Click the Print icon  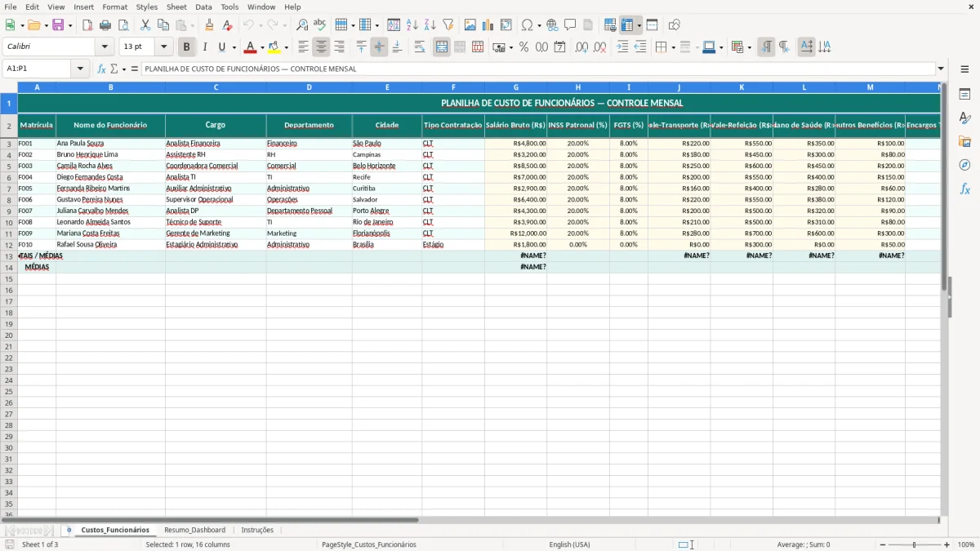(x=105, y=25)
